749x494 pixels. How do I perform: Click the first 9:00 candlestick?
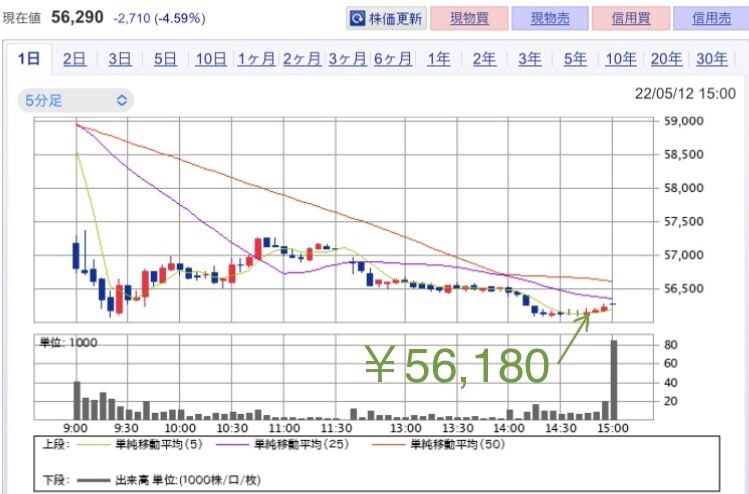pos(76,256)
